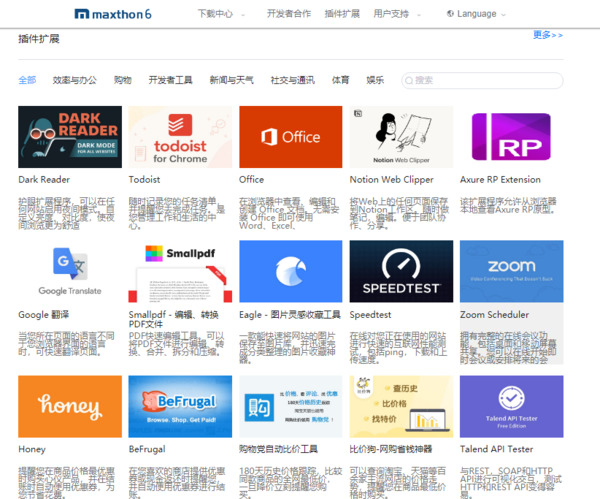Expand the 下载中心 dropdown menu
This screenshot has height=499, width=600.
click(x=219, y=14)
